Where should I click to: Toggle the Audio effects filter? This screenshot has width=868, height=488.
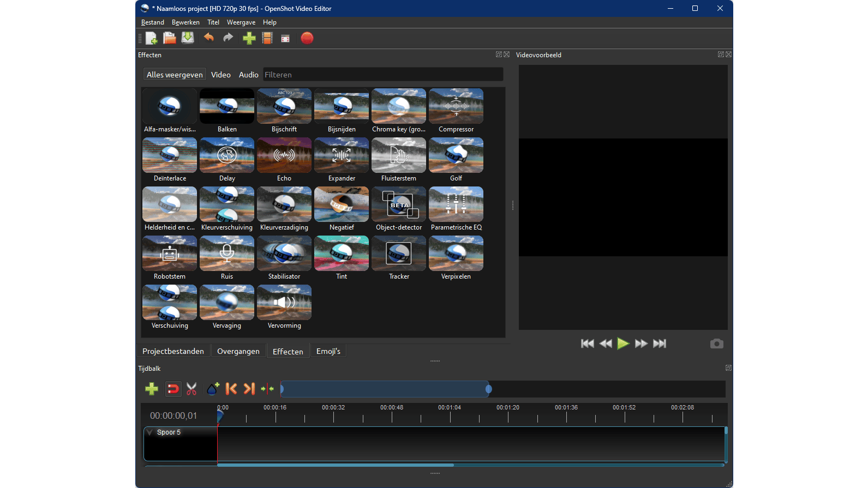pos(248,75)
